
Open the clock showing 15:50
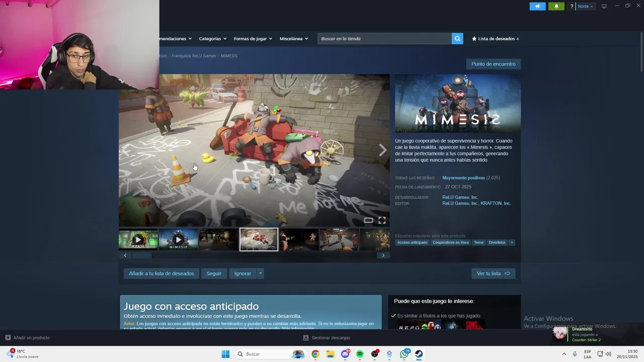click(x=627, y=354)
